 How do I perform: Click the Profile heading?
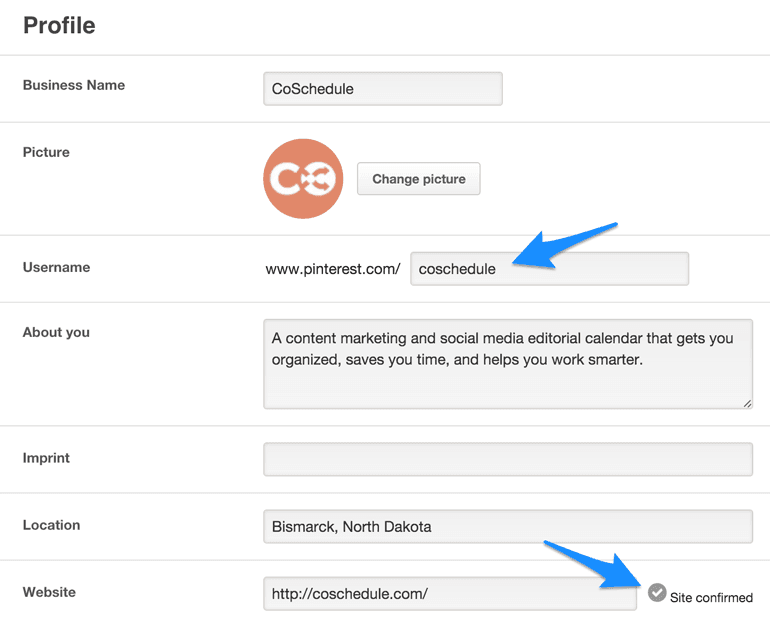(x=59, y=25)
